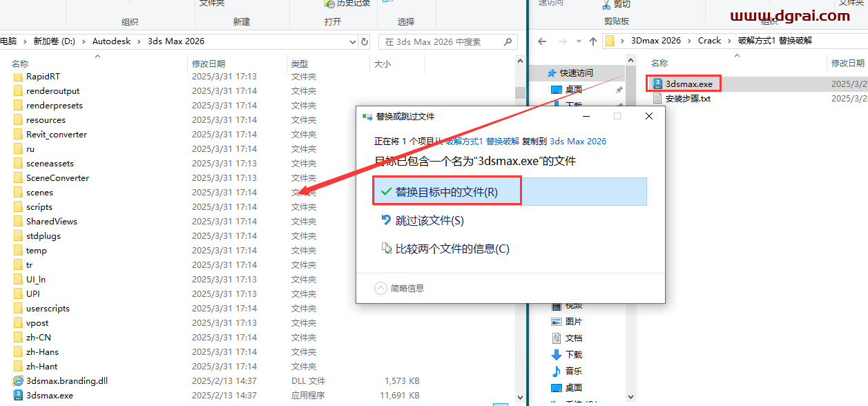The height and width of the screenshot is (406, 868).
Task: Click the folder icon beside renderpresets
Action: tap(19, 105)
